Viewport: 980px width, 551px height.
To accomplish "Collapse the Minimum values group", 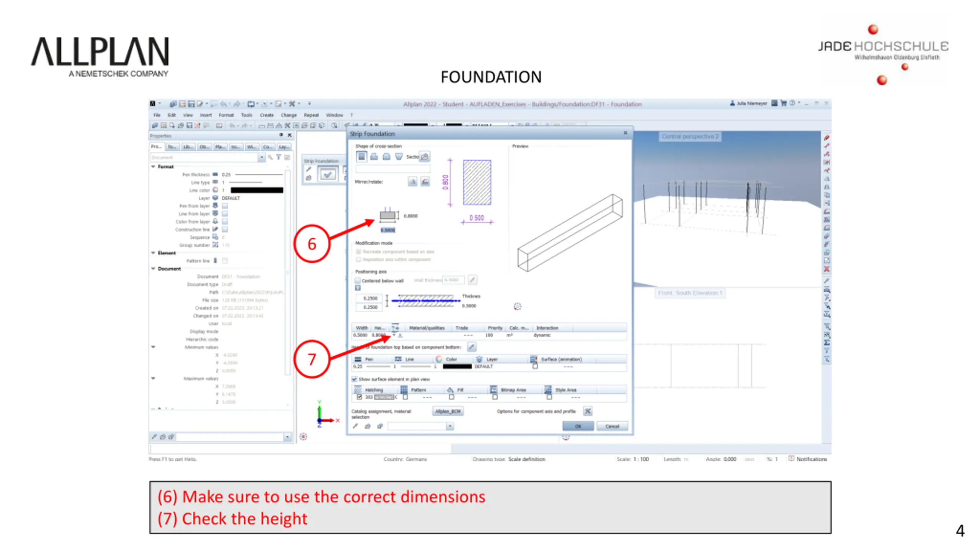I will click(153, 347).
